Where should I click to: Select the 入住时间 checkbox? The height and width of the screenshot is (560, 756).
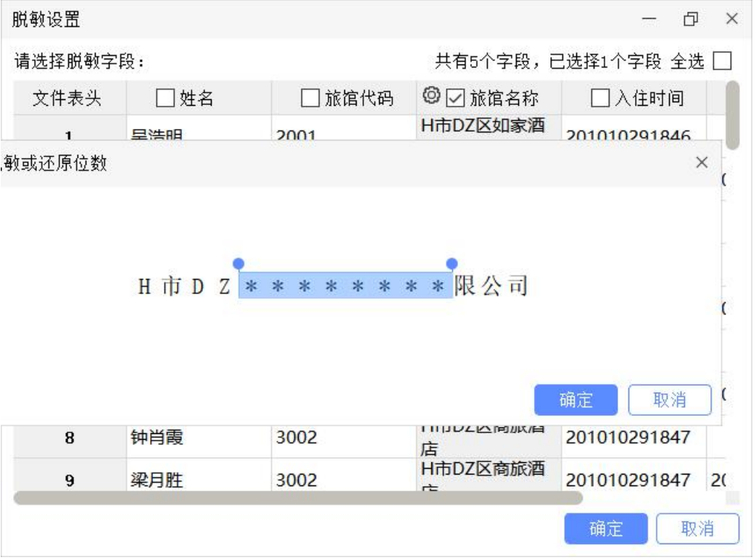click(600, 97)
